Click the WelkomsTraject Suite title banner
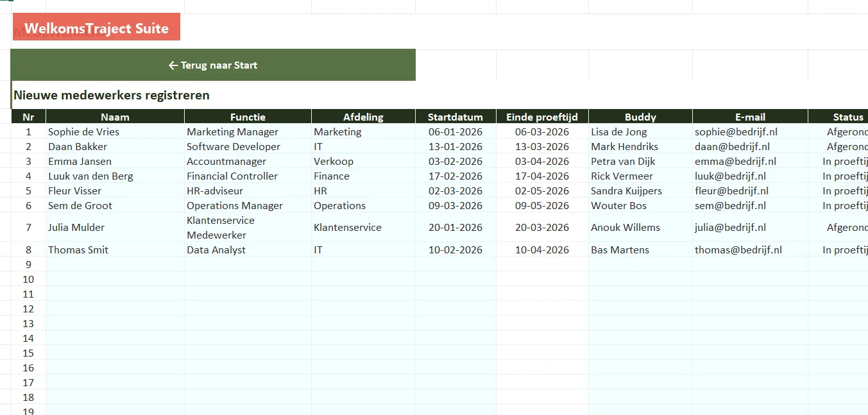The image size is (868, 415). pyautogui.click(x=96, y=27)
